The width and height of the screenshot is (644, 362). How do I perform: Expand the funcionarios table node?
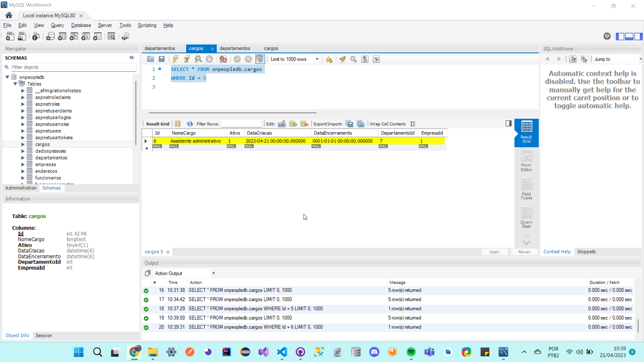23,178
